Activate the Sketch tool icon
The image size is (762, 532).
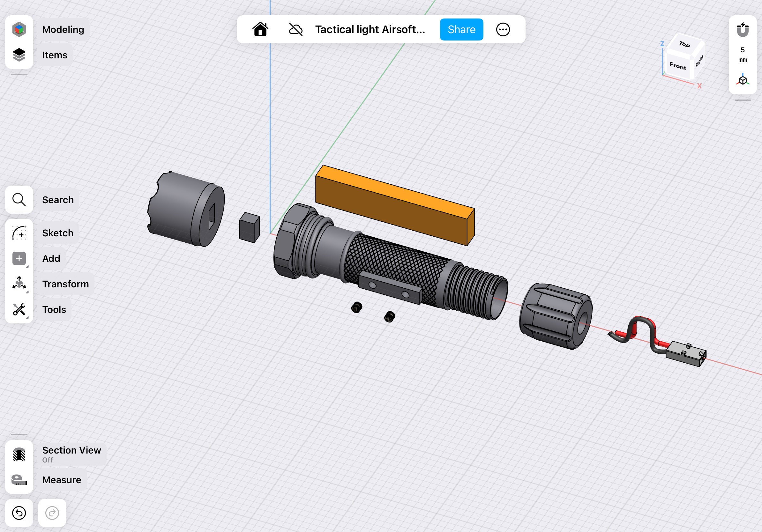(x=19, y=233)
